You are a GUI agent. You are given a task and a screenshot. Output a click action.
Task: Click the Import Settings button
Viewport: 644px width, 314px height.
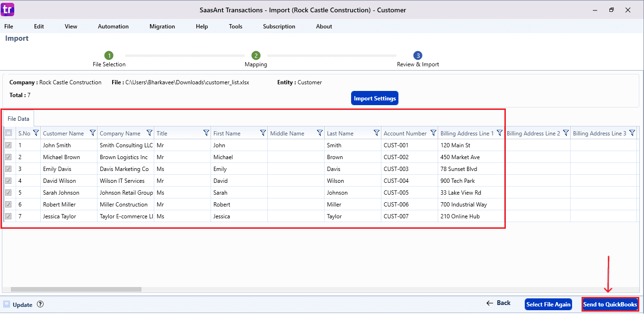pyautogui.click(x=375, y=98)
